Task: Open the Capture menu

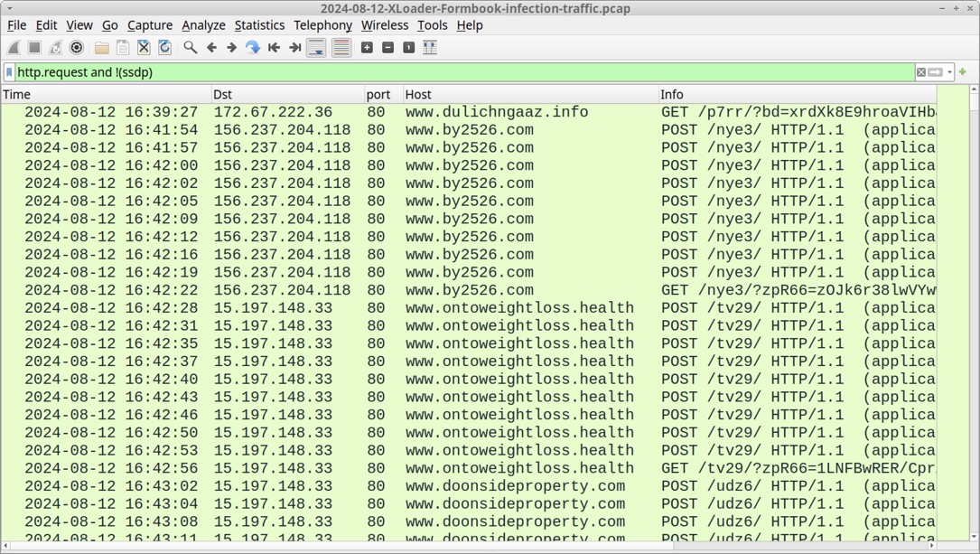Action: pyautogui.click(x=150, y=25)
